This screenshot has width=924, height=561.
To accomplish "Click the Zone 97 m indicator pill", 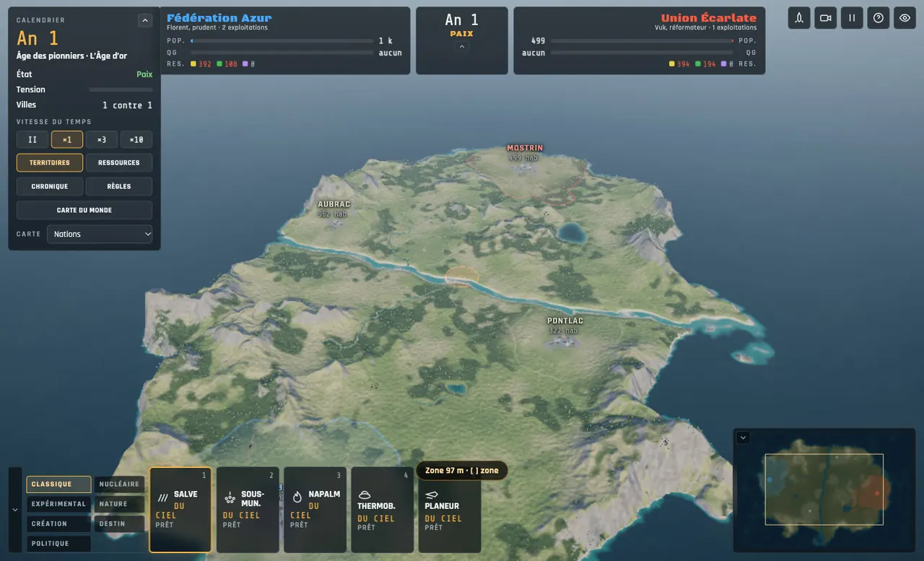I will tap(462, 471).
